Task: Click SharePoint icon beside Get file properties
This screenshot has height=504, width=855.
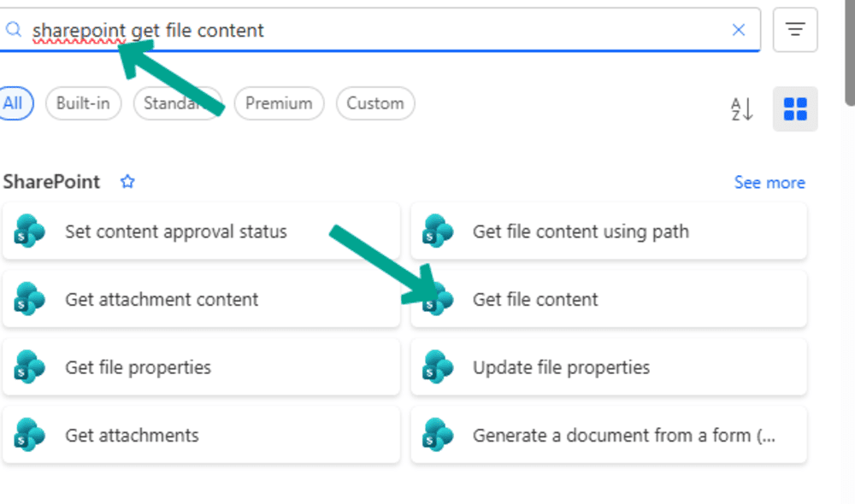Action: pos(29,367)
